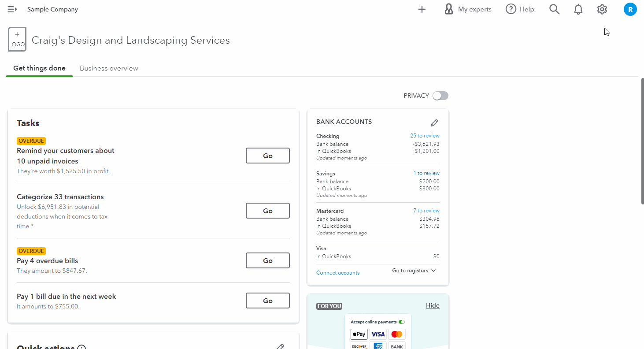Click Go for Categorize 33 transactions
This screenshot has width=644, height=349.
click(267, 211)
